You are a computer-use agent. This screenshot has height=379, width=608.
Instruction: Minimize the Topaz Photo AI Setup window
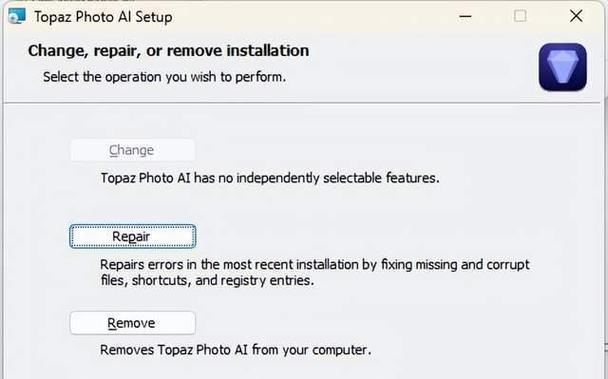pyautogui.click(x=465, y=17)
